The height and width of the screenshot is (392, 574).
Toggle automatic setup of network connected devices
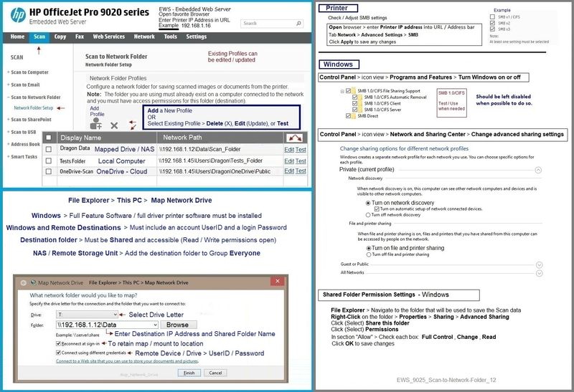point(377,209)
